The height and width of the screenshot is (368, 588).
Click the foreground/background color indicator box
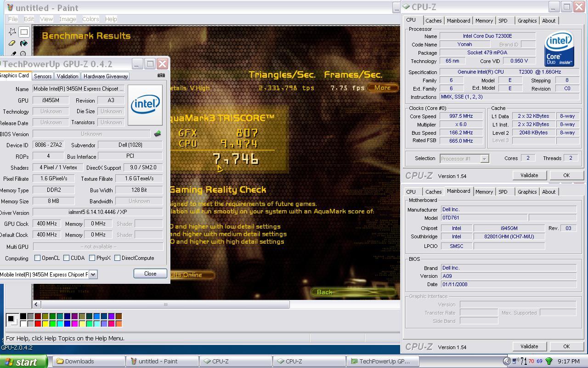[x=12, y=319]
